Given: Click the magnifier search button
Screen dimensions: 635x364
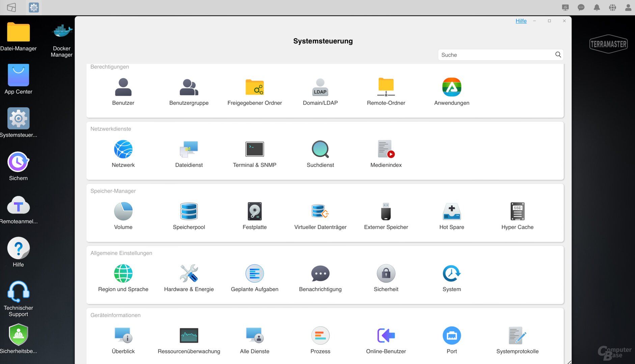Looking at the screenshot, I should 558,55.
